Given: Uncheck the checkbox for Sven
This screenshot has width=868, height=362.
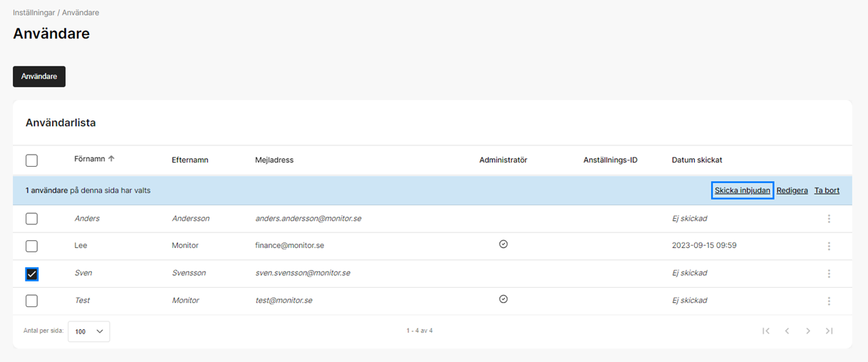Looking at the screenshot, I should (x=31, y=274).
